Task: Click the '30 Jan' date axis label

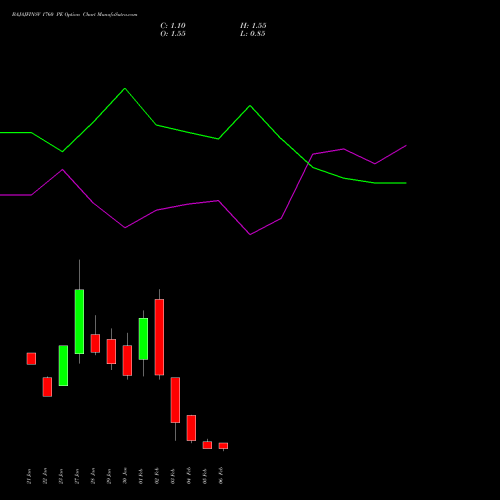Action: (125, 476)
